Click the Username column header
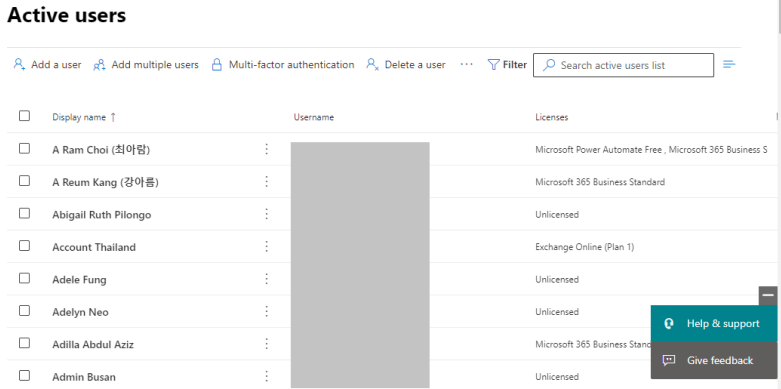Viewport: 781px width, 389px height. (314, 118)
